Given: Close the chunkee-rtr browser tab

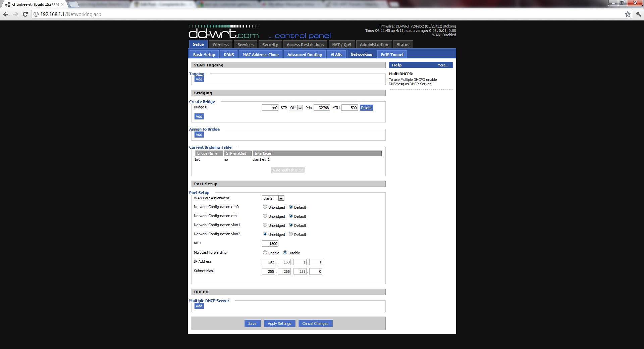Looking at the screenshot, I should 62,4.
